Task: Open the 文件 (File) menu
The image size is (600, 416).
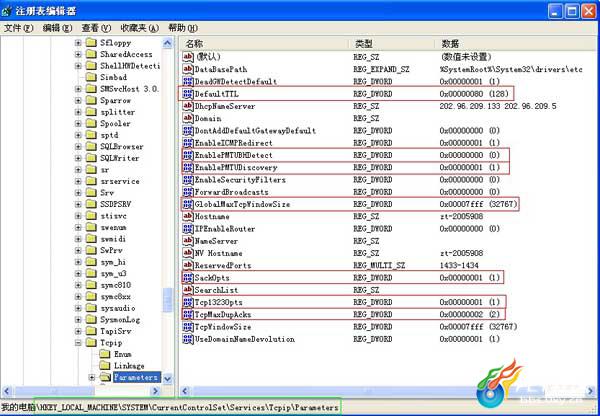Action: pos(18,28)
